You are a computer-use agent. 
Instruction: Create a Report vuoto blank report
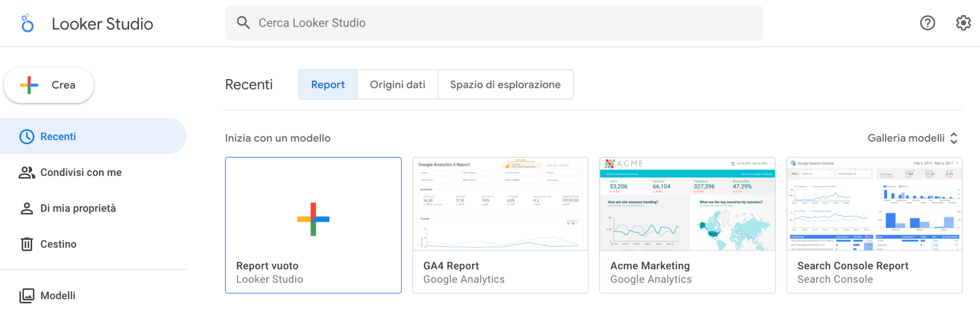(313, 225)
